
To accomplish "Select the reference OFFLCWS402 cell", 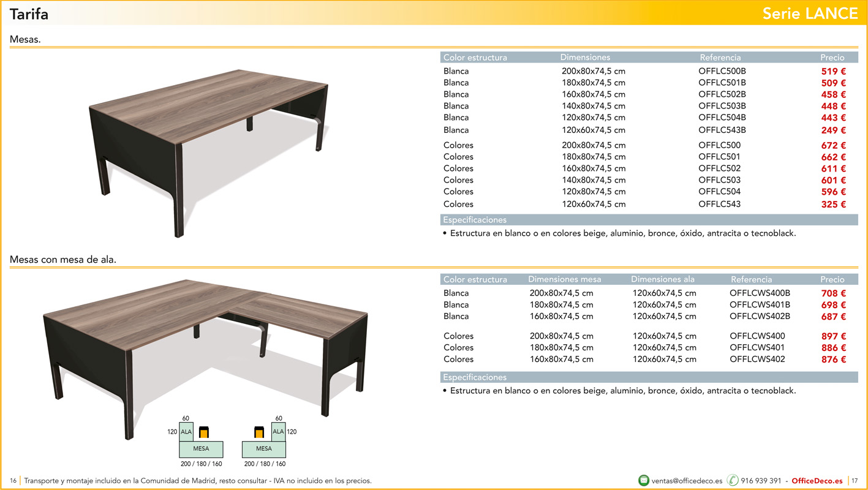I will tap(757, 359).
